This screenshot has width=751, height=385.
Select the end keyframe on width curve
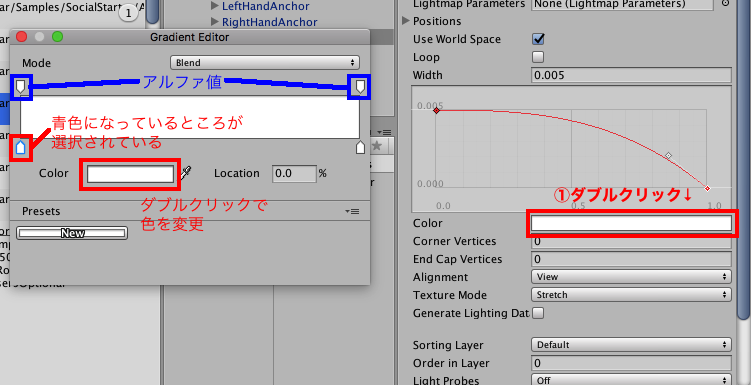pyautogui.click(x=707, y=188)
